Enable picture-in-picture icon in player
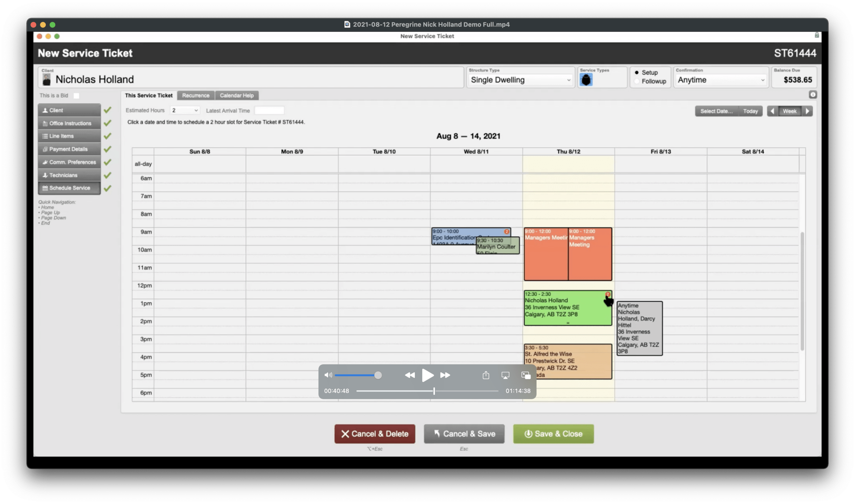The width and height of the screenshot is (855, 504). coord(526,375)
